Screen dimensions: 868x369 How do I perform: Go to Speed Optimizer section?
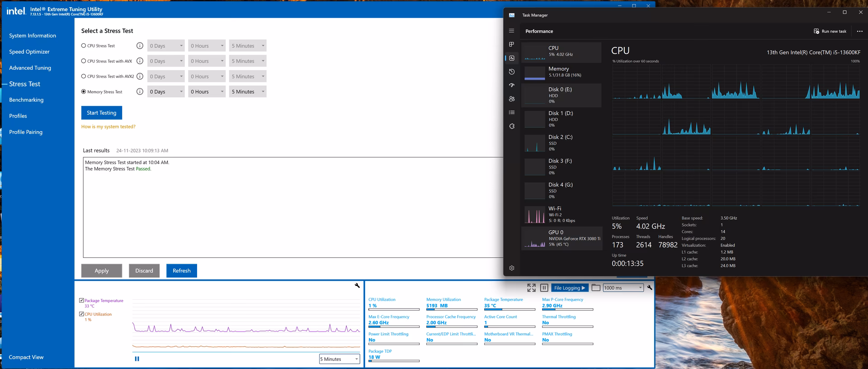tap(29, 52)
